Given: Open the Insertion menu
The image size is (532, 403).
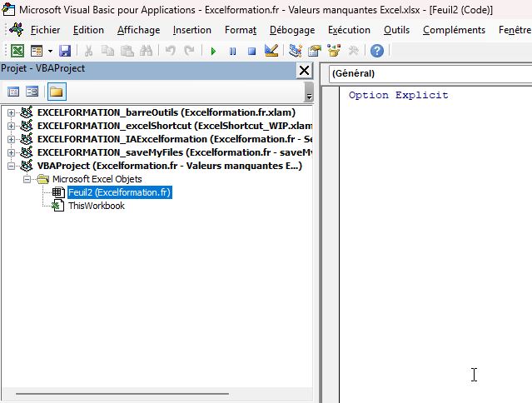Looking at the screenshot, I should click(x=192, y=30).
